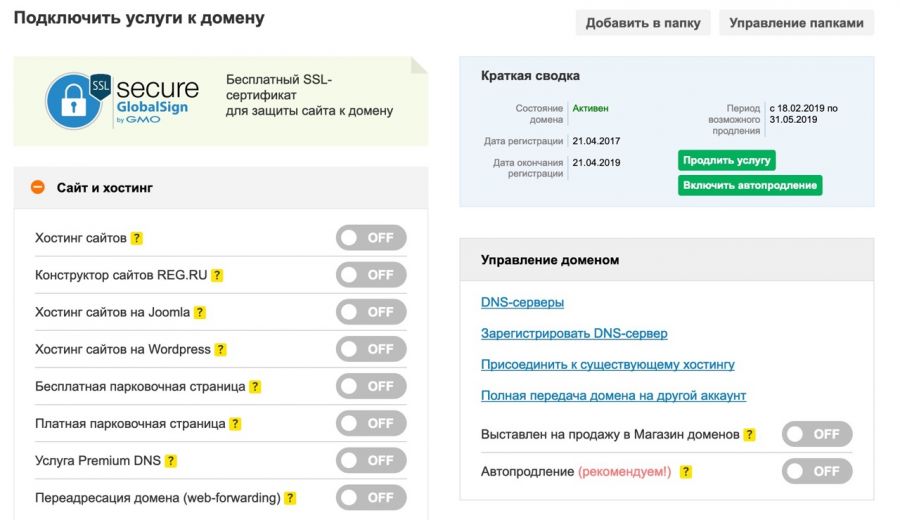Click the GlobalSign SSL certificate banner
The height and width of the screenshot is (520, 900).
(x=220, y=101)
